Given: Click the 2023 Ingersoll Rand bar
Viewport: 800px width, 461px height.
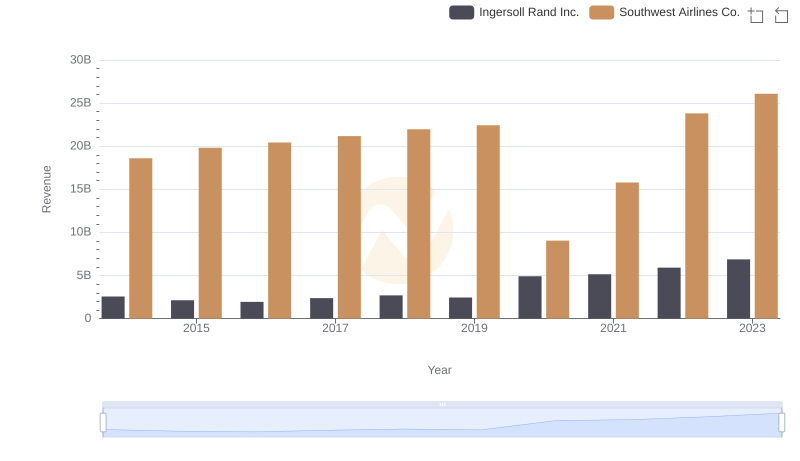Looking at the screenshot, I should point(738,289).
